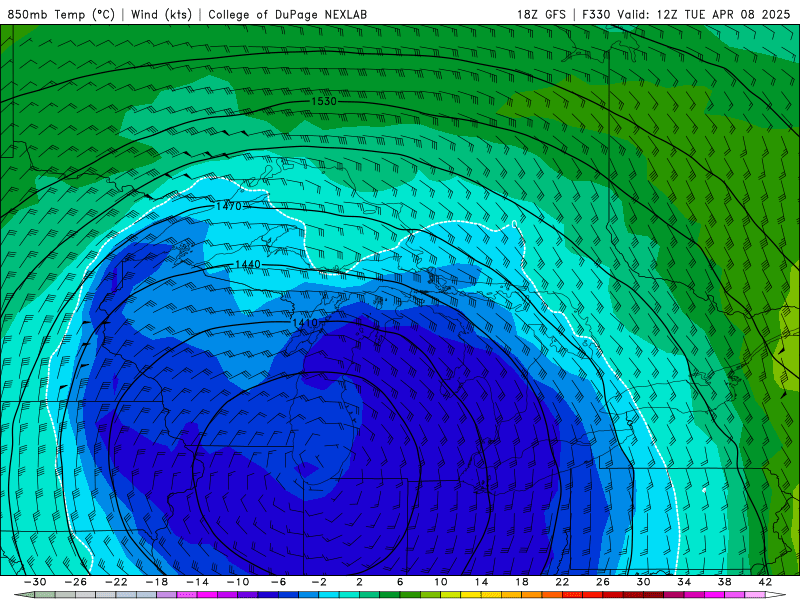800x600 pixels.
Task: Click the -14 colorbar scale label
Action: (x=197, y=582)
